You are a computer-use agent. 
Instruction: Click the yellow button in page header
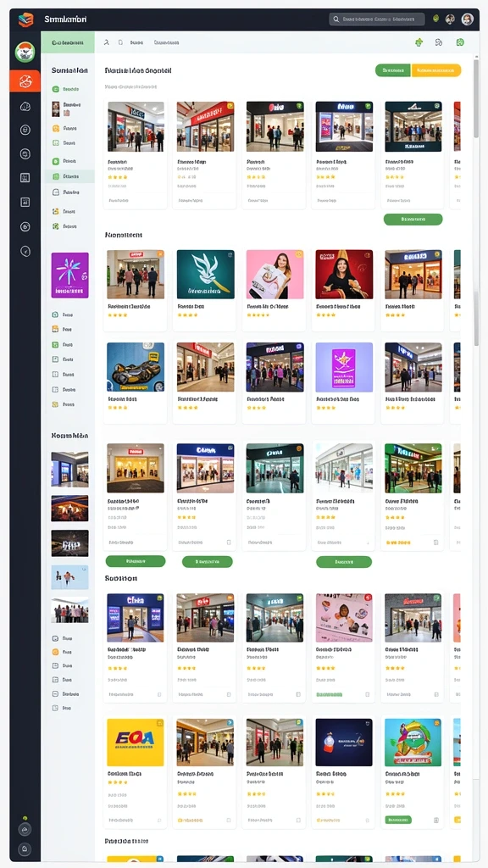click(x=436, y=70)
